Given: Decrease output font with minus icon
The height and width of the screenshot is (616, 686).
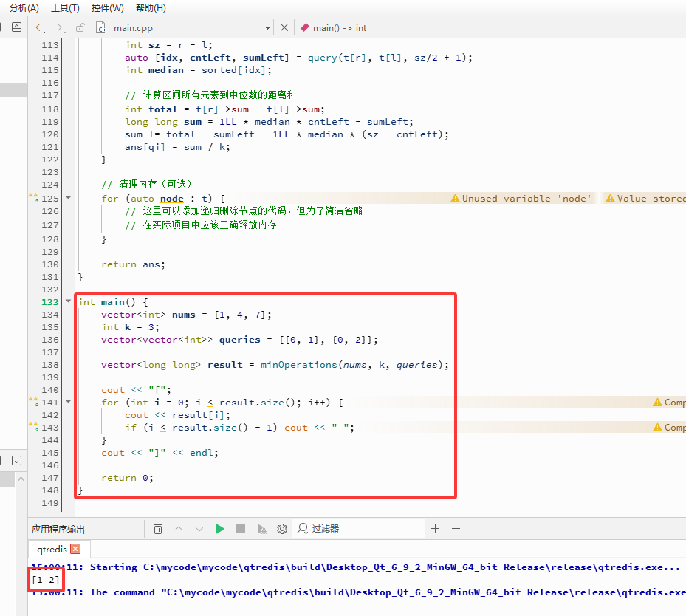Looking at the screenshot, I should (456, 529).
